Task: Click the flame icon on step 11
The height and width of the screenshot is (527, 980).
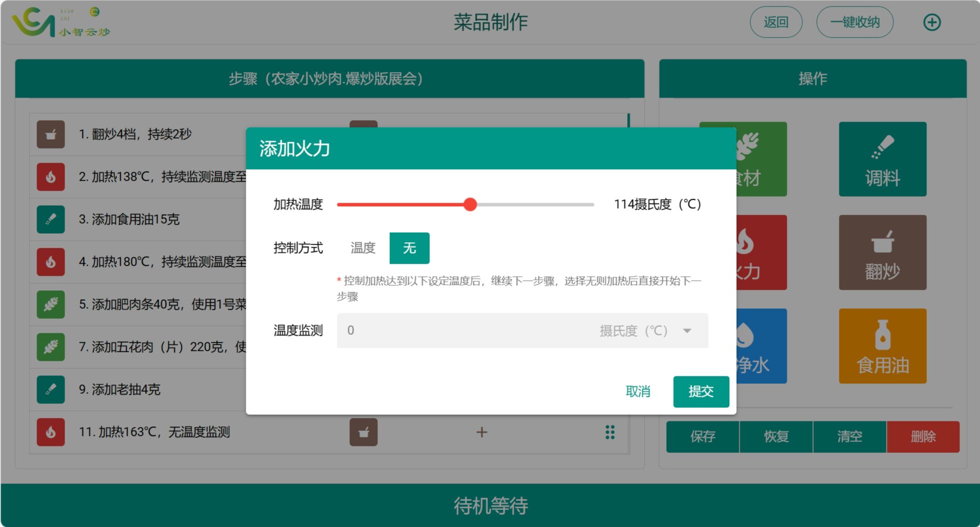Action: point(51,432)
